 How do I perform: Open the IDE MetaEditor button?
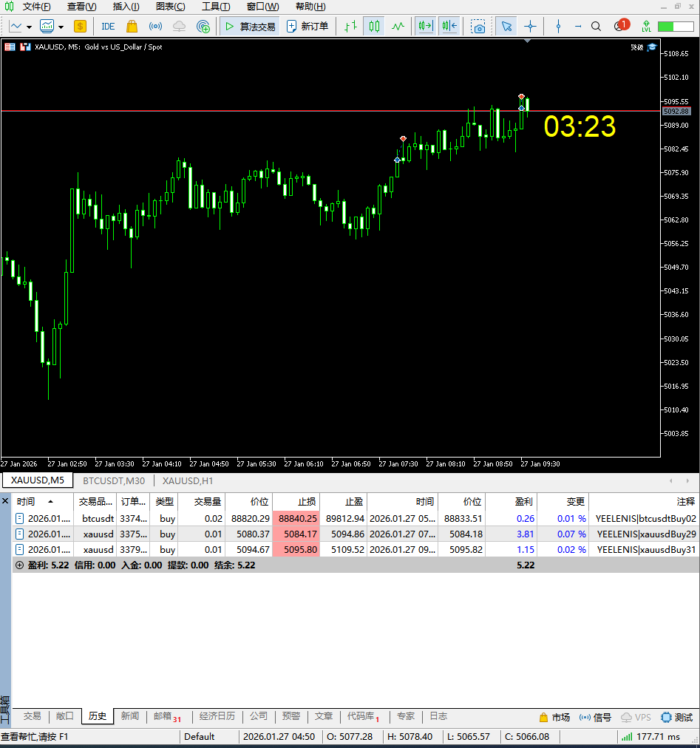(x=109, y=26)
